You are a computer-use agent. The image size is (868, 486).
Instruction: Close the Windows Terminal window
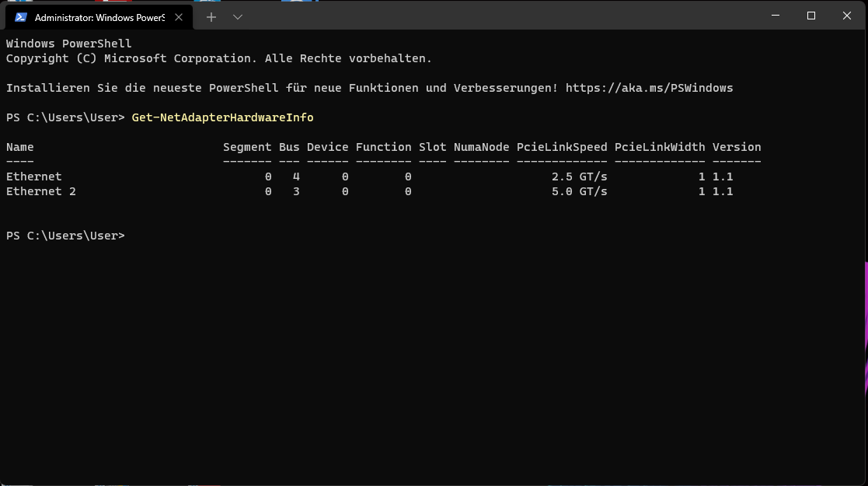[847, 16]
